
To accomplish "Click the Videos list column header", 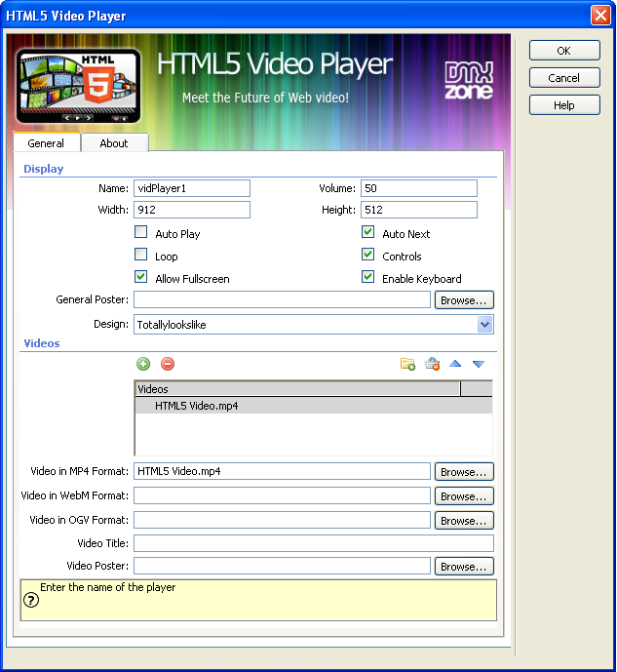I will pyautogui.click(x=297, y=389).
